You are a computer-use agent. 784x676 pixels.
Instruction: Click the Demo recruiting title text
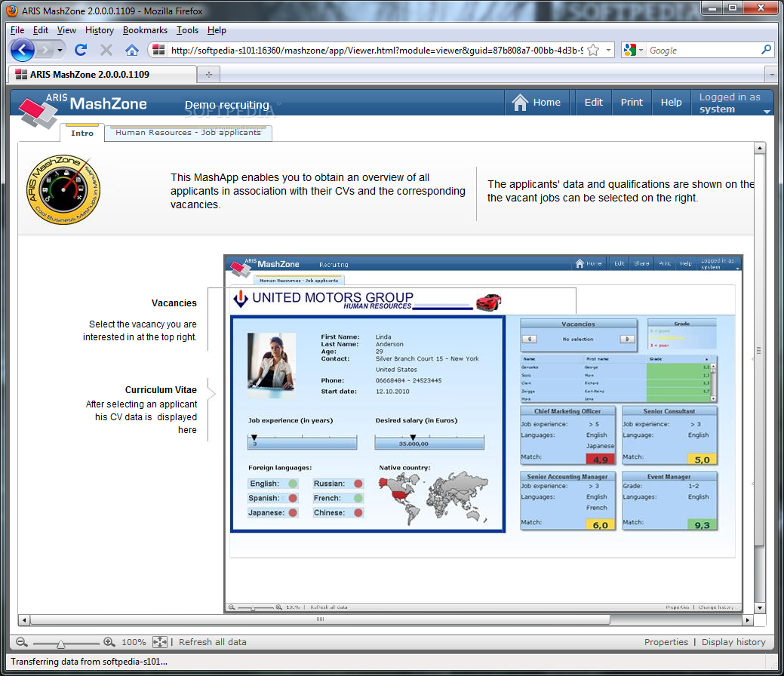coord(227,105)
